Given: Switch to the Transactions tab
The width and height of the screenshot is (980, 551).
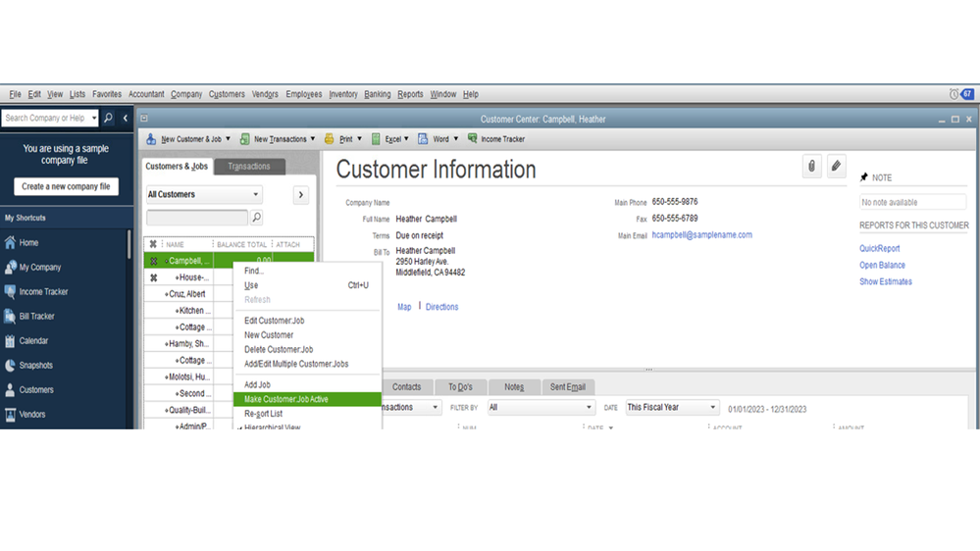Looking at the screenshot, I should (249, 166).
